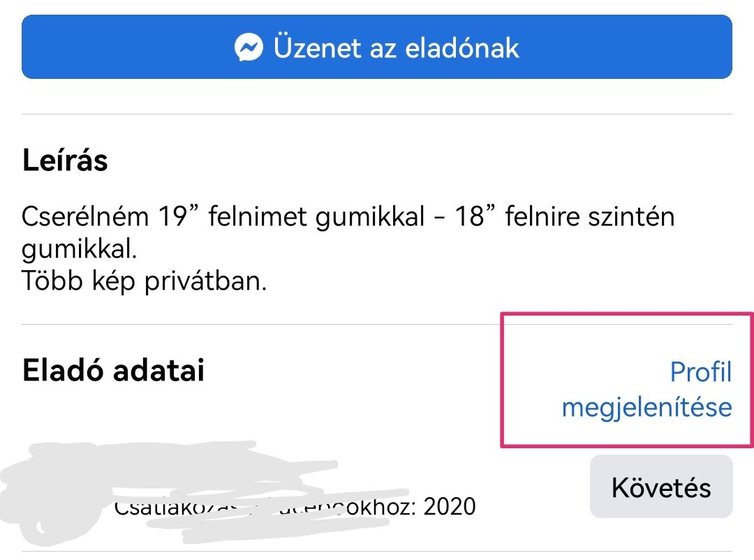This screenshot has width=754, height=560.
Task: Send message via "Üzenet az eladónak" button
Action: pyautogui.click(x=377, y=47)
